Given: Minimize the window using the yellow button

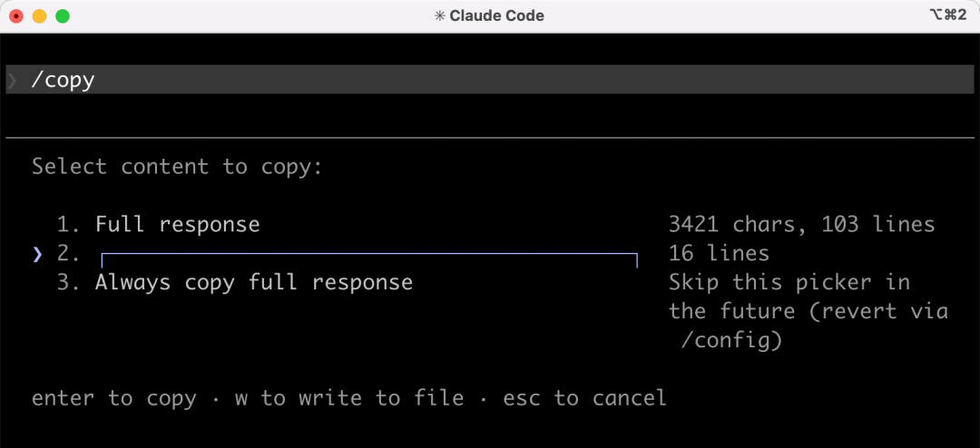Looking at the screenshot, I should pyautogui.click(x=39, y=16).
